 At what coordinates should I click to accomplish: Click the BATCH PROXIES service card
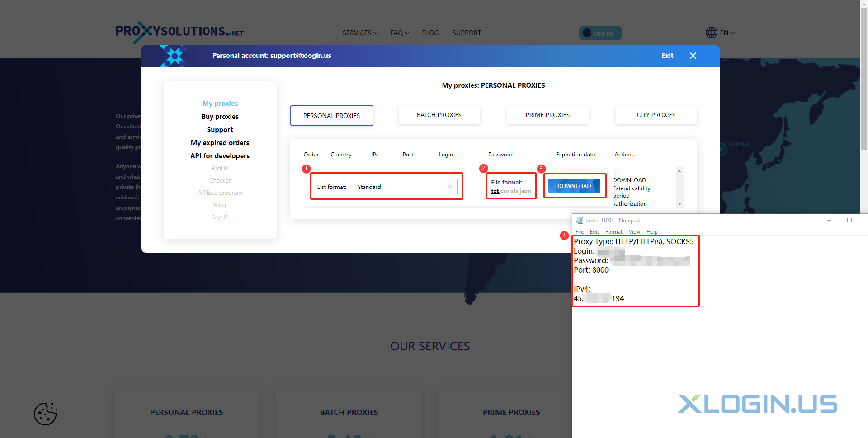pyautogui.click(x=349, y=411)
